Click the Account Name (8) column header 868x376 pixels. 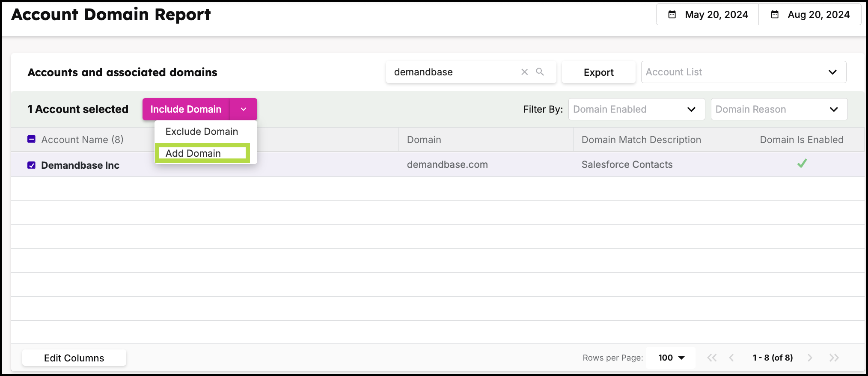coord(82,140)
